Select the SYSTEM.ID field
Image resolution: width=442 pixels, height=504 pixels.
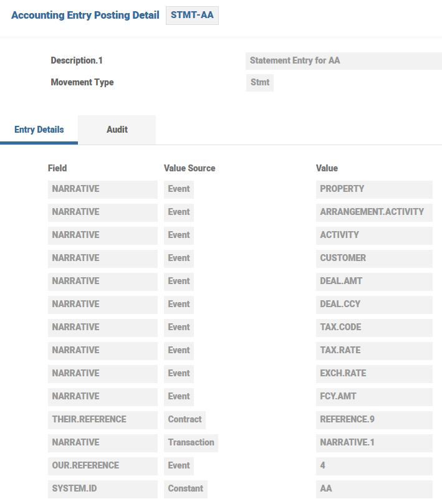pyautogui.click(x=102, y=489)
